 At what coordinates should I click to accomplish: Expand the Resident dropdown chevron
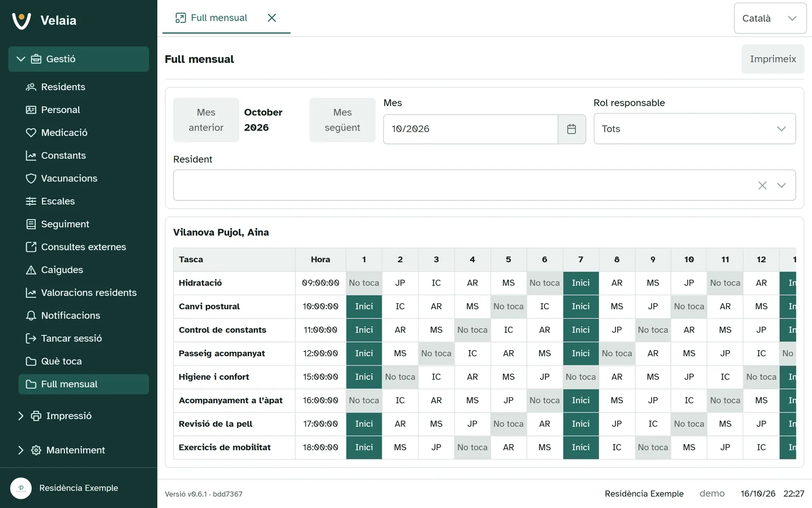click(782, 185)
